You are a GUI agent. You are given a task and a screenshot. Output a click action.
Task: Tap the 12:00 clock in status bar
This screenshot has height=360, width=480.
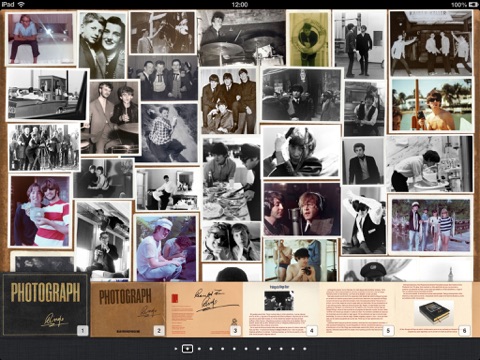tap(240, 4)
